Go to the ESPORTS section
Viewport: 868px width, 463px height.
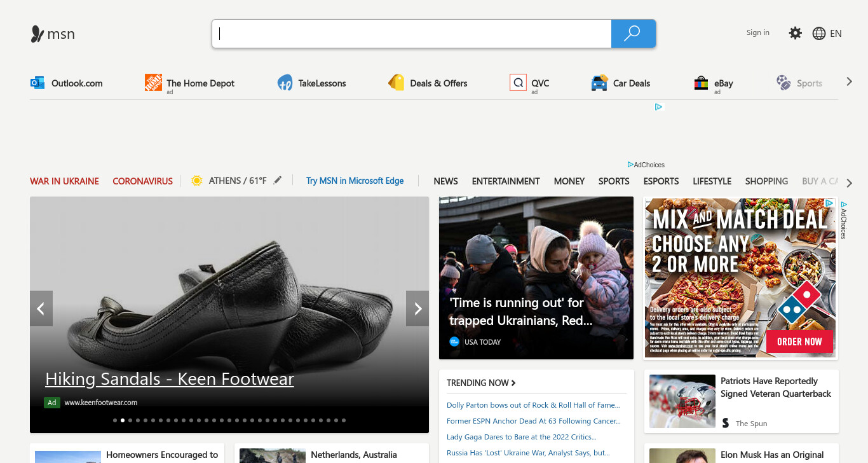[x=661, y=181]
